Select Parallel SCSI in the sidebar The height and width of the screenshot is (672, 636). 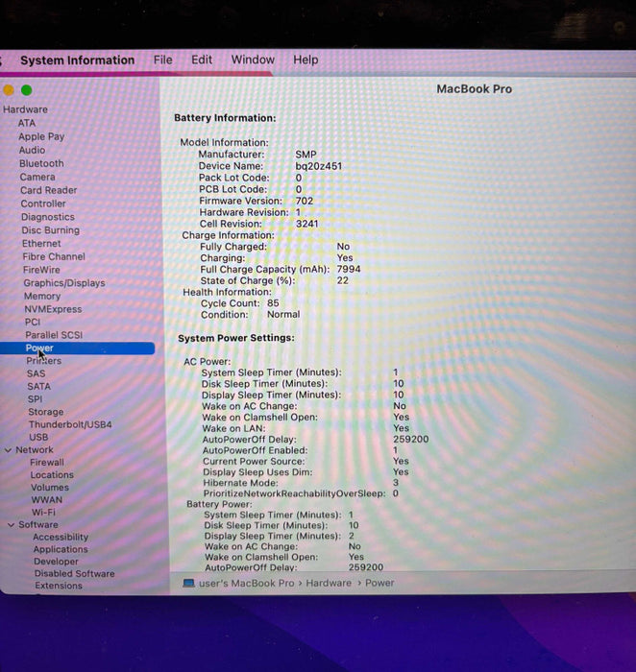click(54, 335)
